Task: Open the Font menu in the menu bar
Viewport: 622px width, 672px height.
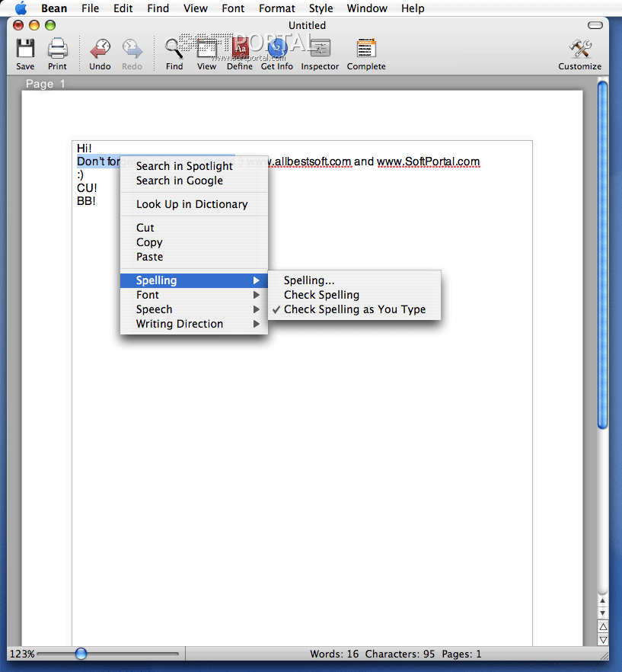Action: coord(233,8)
